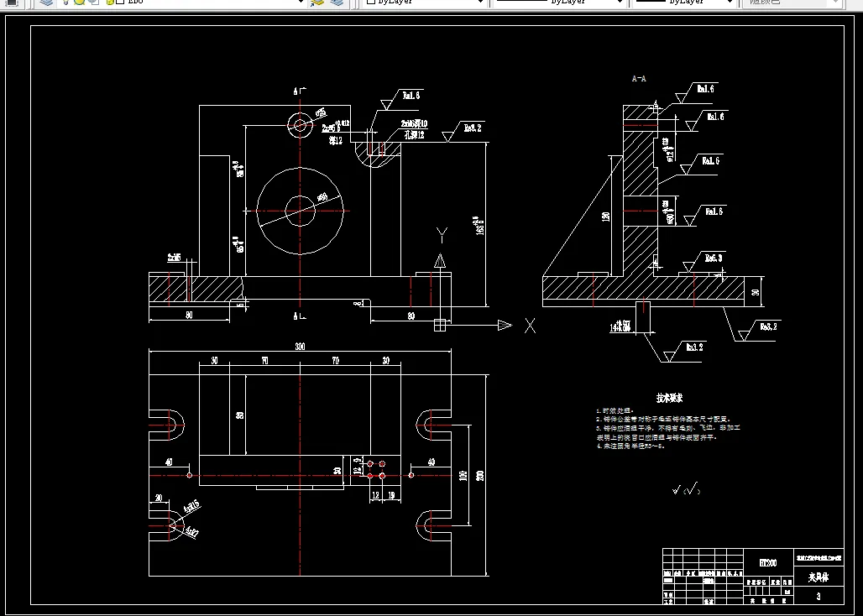Select the Ra6.3 roughness label
This screenshot has height=616, width=863.
(714, 258)
